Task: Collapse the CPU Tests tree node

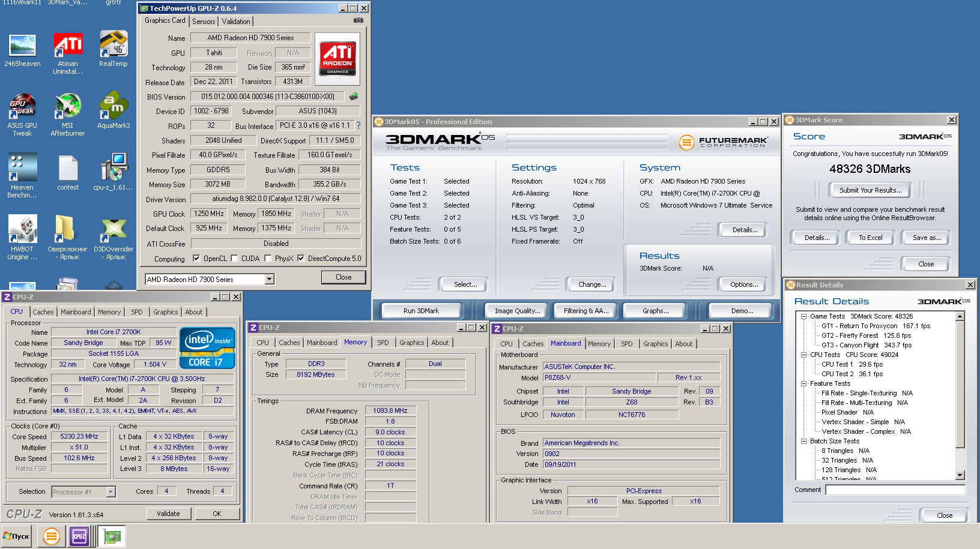Action: coord(803,355)
